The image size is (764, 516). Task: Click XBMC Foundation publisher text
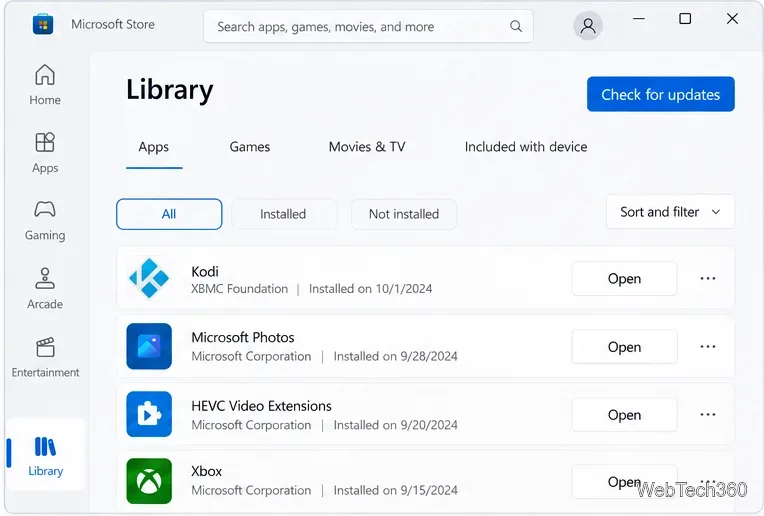(239, 288)
